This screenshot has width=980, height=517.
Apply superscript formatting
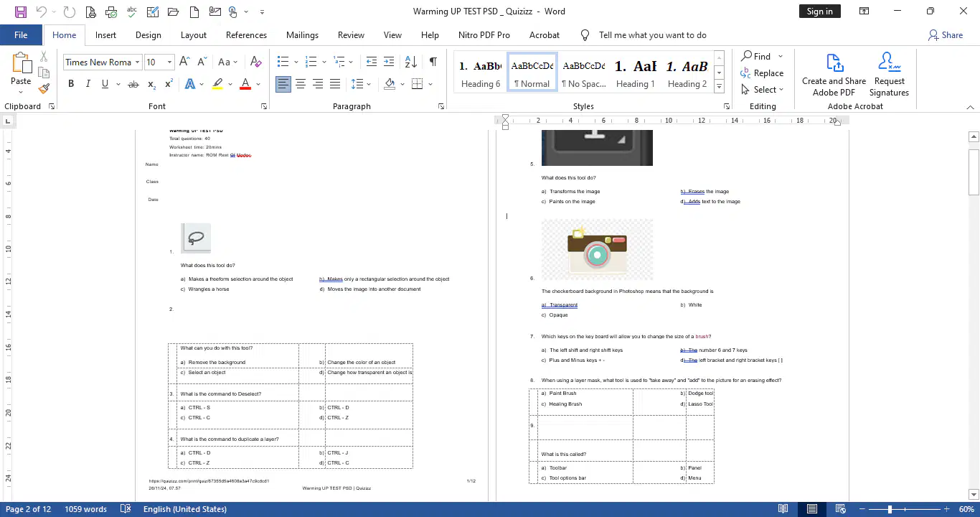pyautogui.click(x=169, y=84)
